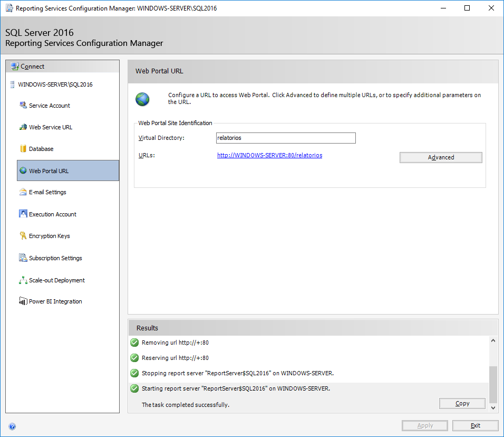Click the Scale-out Deployment icon
Viewport: 504px width, 437px height.
[23, 280]
